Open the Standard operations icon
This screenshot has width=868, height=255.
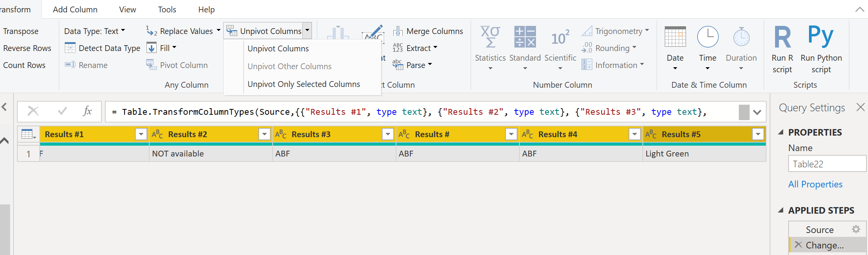pyautogui.click(x=525, y=37)
